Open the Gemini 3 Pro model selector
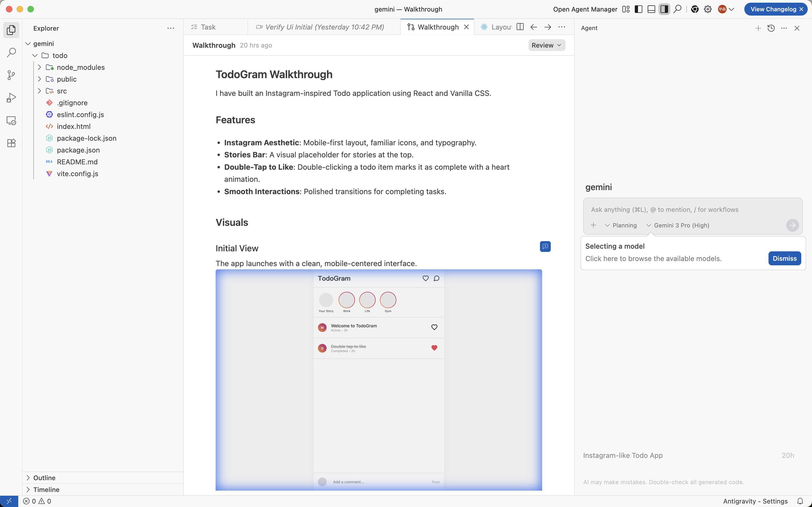Viewport: 812px width, 507px height. pos(677,225)
